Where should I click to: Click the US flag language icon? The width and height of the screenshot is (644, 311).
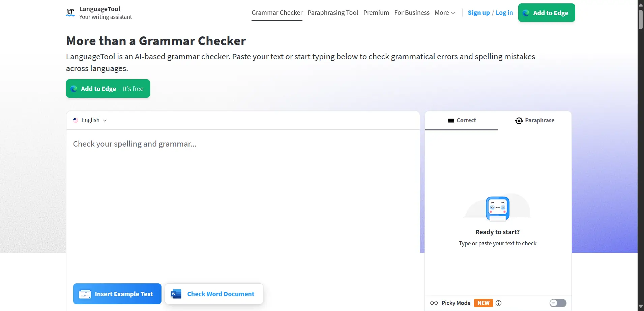(76, 120)
